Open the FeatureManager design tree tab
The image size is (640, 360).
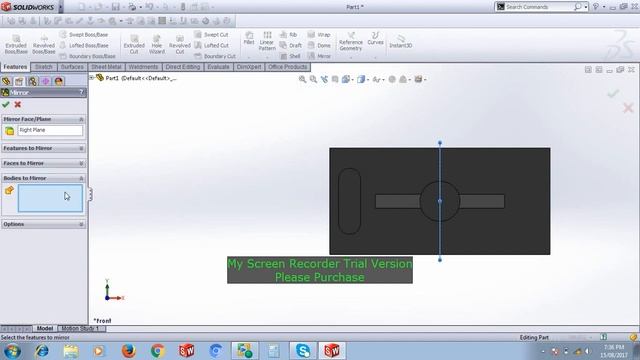[6, 81]
